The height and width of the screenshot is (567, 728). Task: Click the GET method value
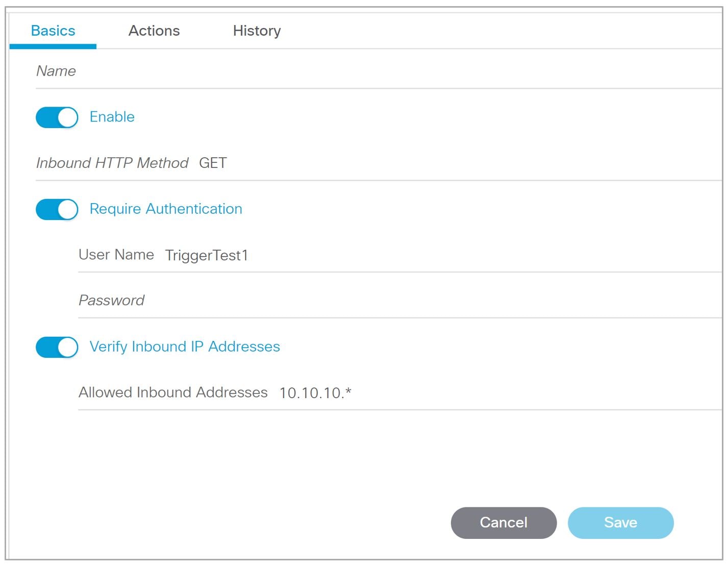coord(213,163)
